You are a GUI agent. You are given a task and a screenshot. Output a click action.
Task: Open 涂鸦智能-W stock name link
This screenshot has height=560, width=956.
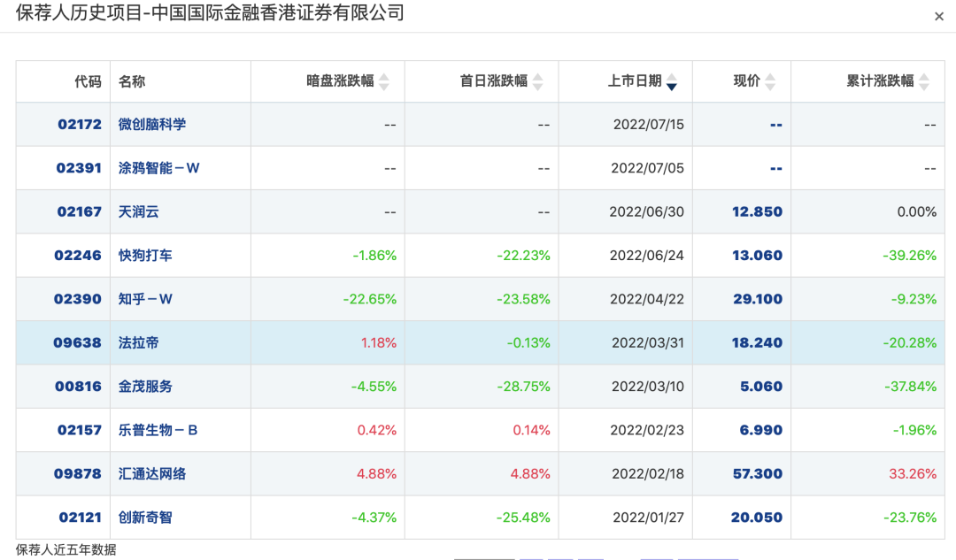point(158,168)
